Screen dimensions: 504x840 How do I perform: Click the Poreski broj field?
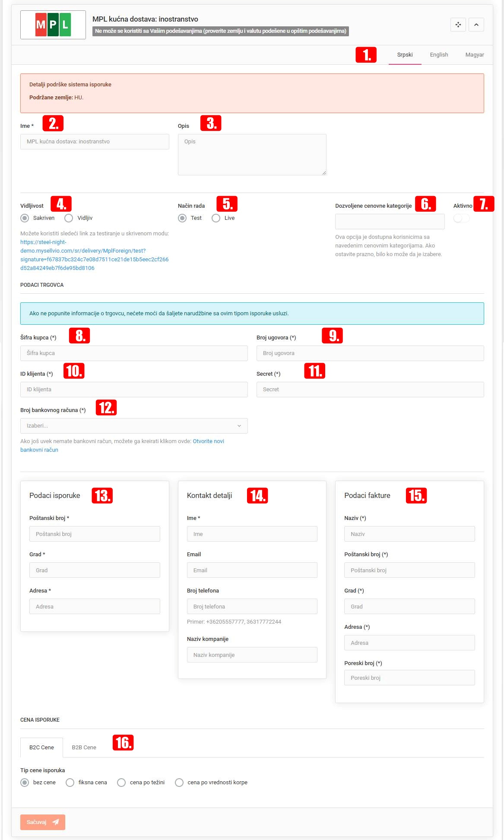tap(409, 678)
